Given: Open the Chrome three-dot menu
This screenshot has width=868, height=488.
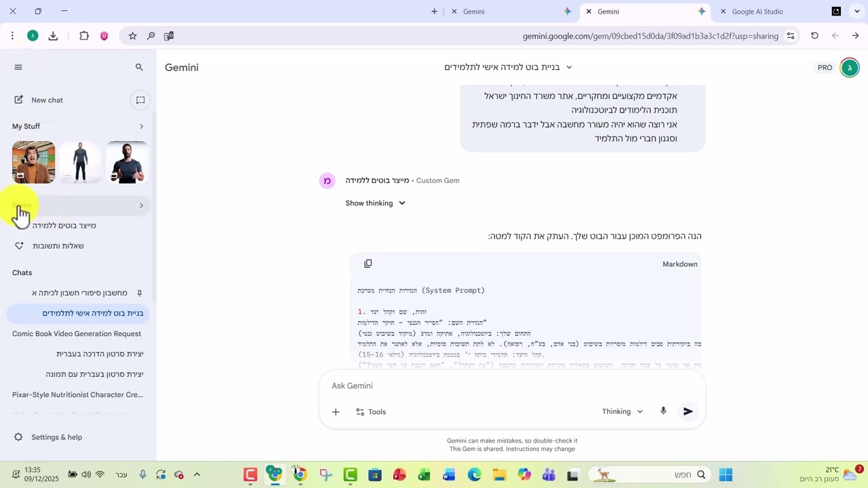Looking at the screenshot, I should pyautogui.click(x=12, y=36).
